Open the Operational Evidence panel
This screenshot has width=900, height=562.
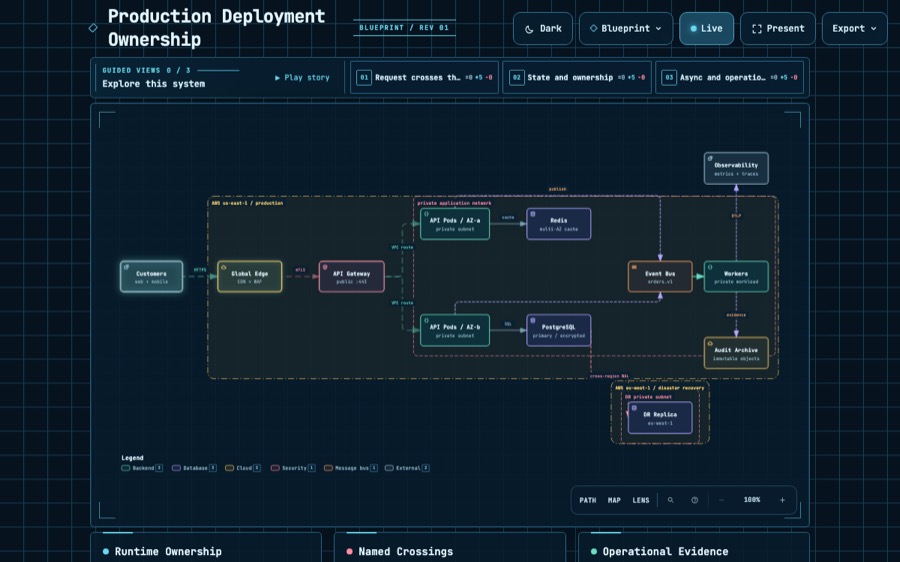(x=693, y=548)
